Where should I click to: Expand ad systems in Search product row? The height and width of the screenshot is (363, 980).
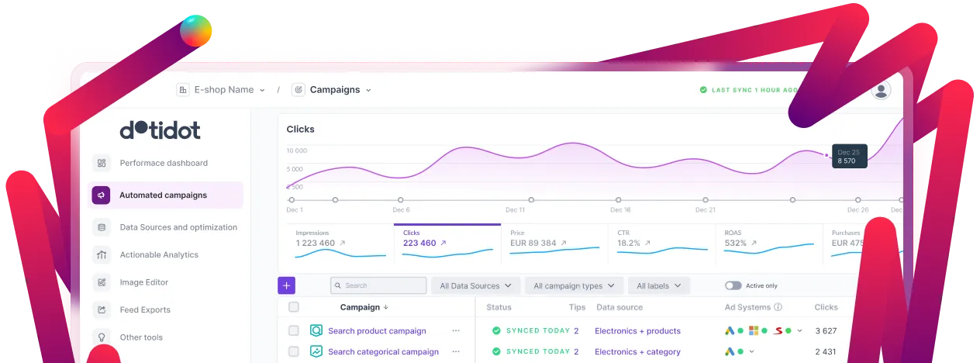(x=800, y=331)
